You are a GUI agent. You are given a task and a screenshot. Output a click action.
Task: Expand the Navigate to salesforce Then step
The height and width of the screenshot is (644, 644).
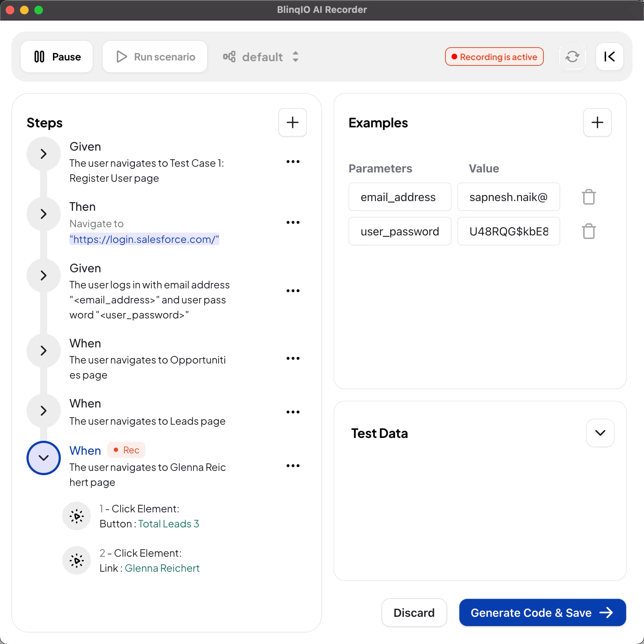pyautogui.click(x=44, y=214)
